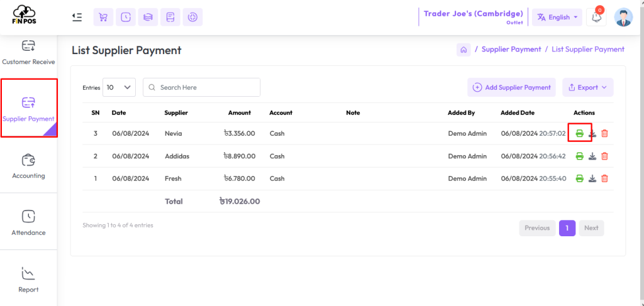
Task: Click the Trader Joe's (Cambridge) outlet name
Action: (473, 14)
